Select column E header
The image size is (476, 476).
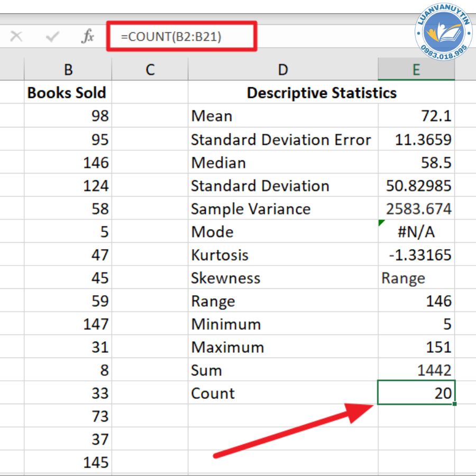(416, 69)
